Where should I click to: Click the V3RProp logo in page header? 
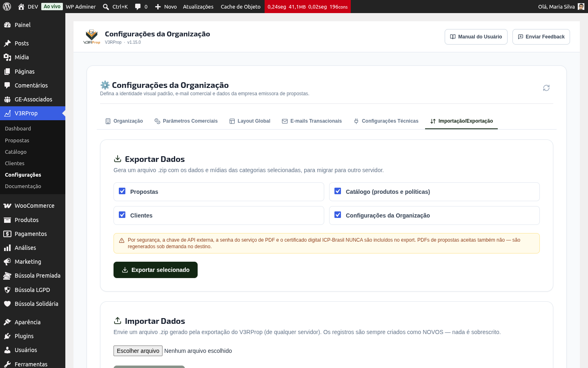(91, 37)
